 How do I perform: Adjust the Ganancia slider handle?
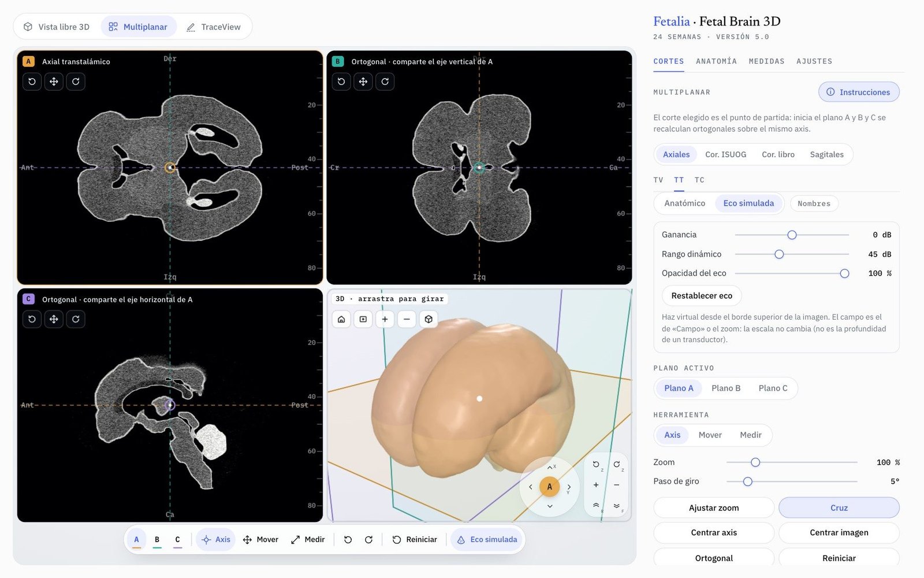point(792,235)
